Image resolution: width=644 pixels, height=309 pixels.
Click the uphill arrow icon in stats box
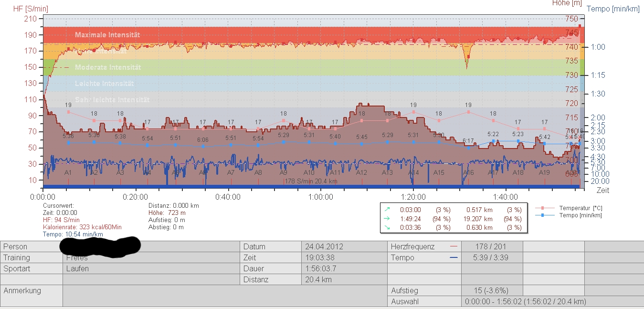(386, 209)
